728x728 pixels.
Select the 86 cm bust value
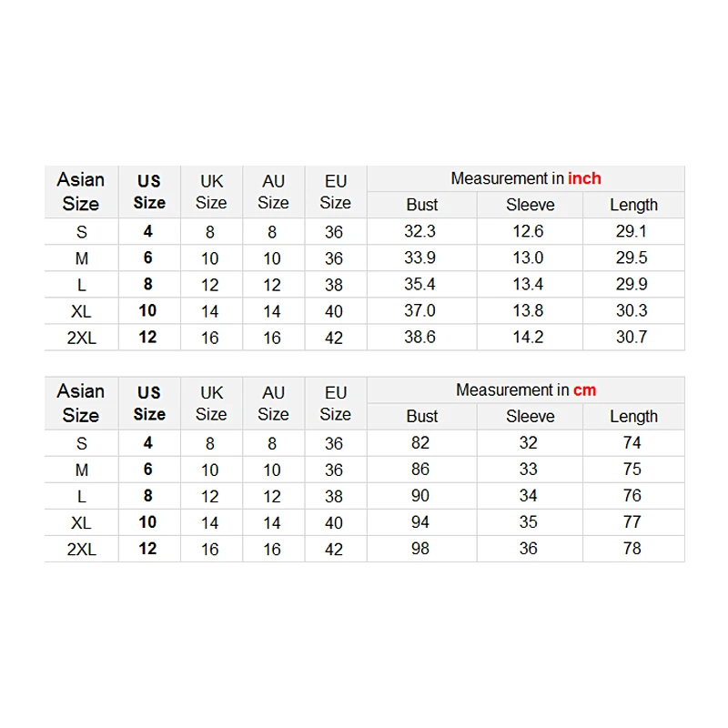(x=420, y=470)
